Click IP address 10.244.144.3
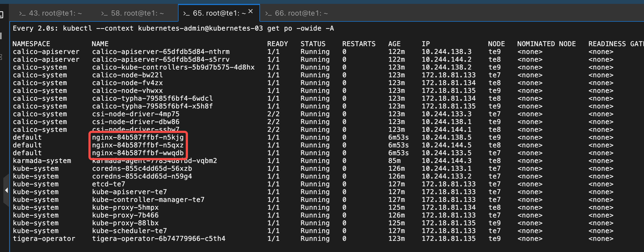This screenshot has width=644, height=252. (447, 161)
